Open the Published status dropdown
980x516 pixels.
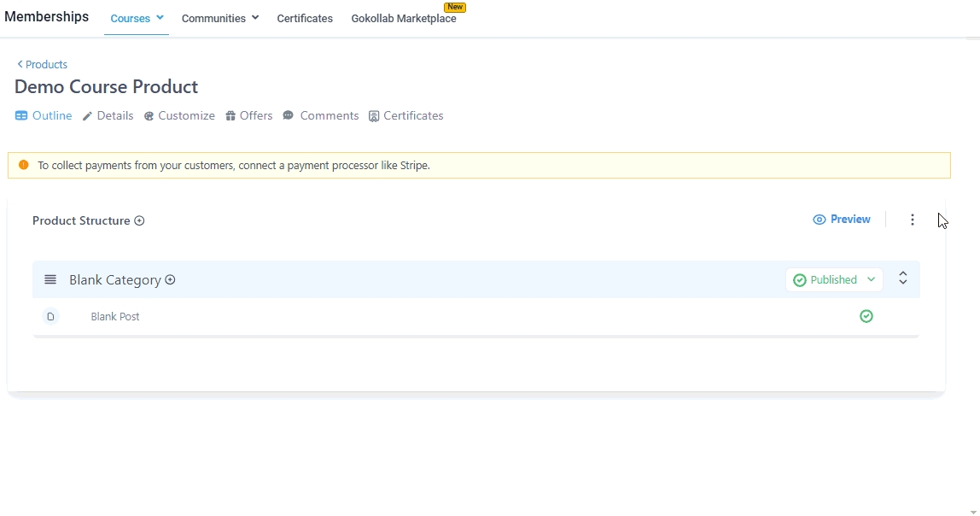[x=834, y=280]
